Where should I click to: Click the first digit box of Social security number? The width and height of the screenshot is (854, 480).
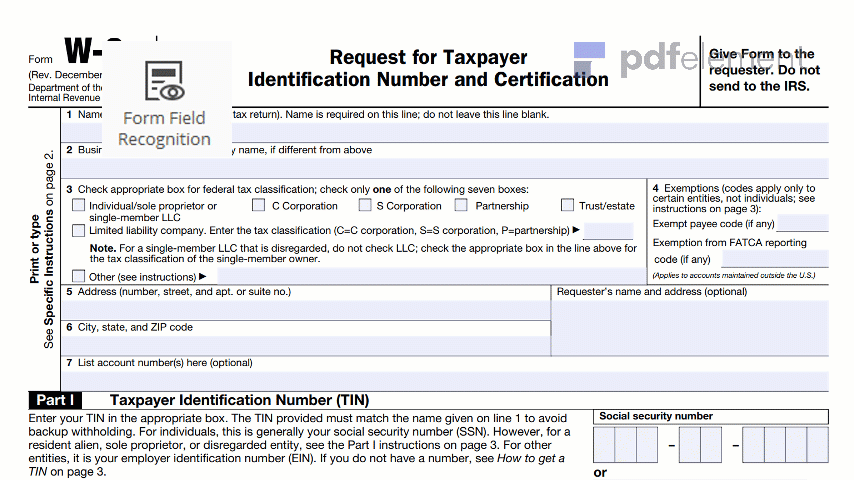[604, 445]
